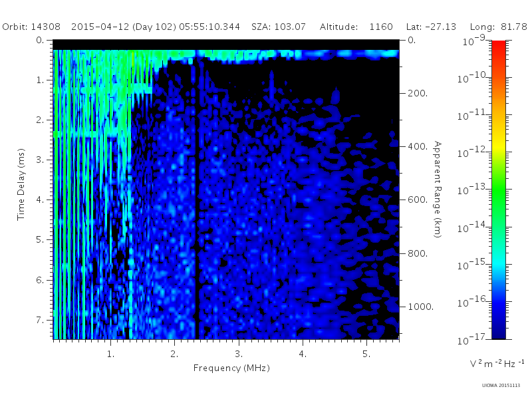
Task: Click the 'Altitude:' label
Action: (x=338, y=27)
